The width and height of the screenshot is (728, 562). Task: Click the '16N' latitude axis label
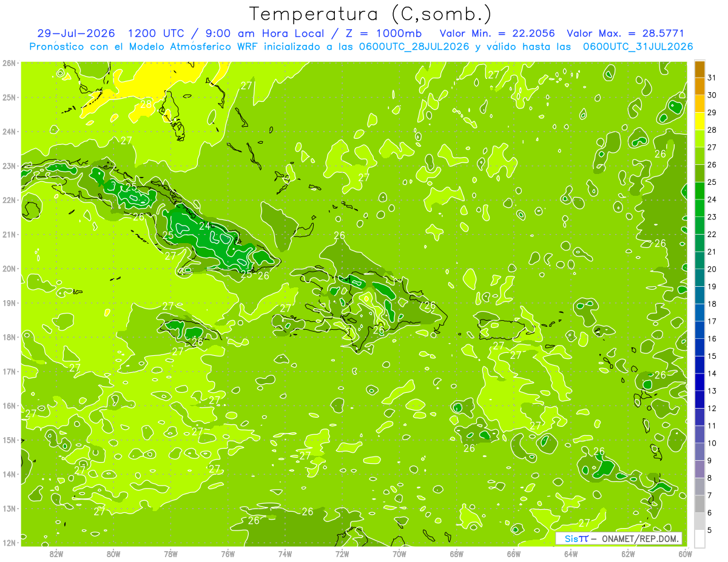[9, 406]
